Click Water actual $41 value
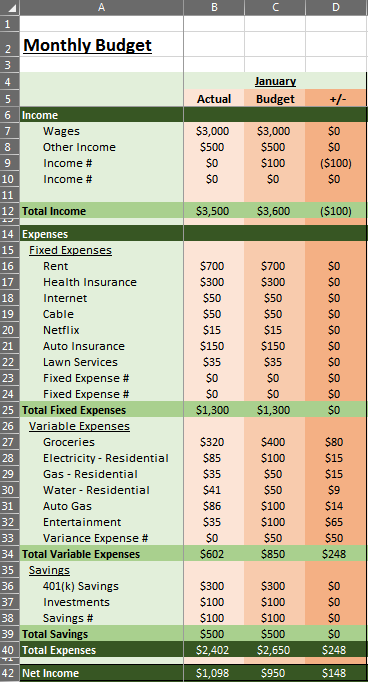Image resolution: width=368 pixels, height=682 pixels. click(x=212, y=490)
